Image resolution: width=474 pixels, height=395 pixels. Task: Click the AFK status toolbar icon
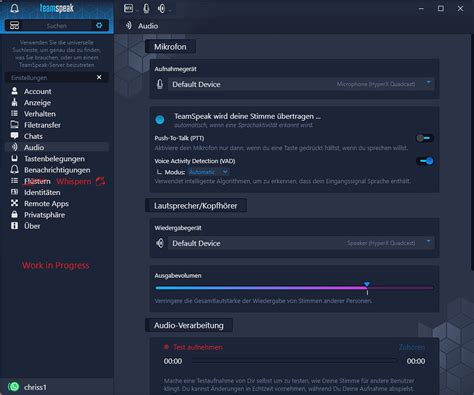(128, 8)
